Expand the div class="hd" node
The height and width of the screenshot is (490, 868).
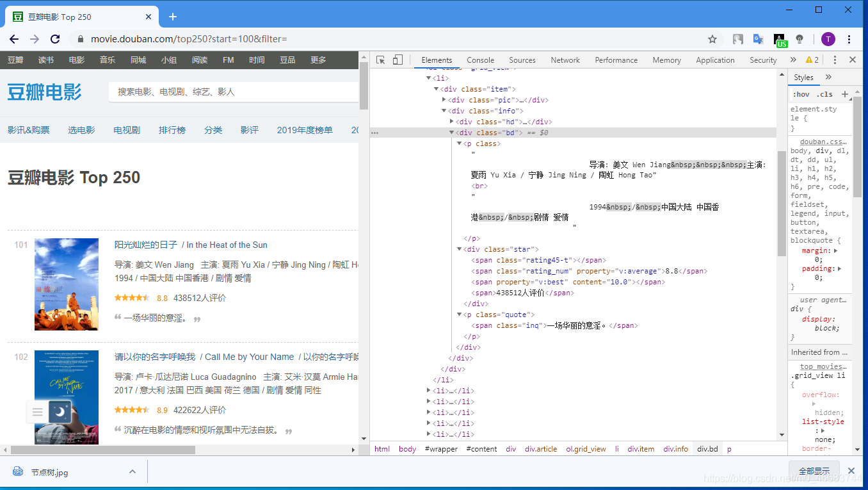[x=452, y=122]
